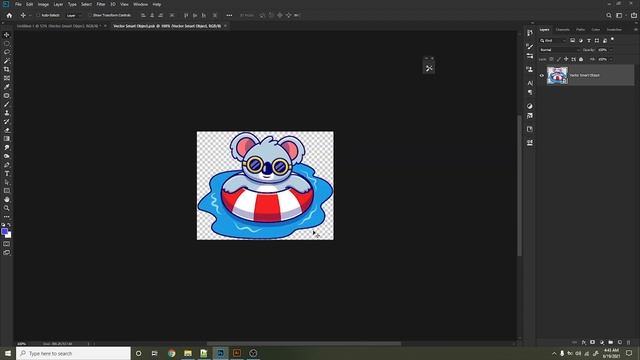Viewport: 640px width, 360px height.
Task: Select the Pen tool
Action: (x=7, y=165)
